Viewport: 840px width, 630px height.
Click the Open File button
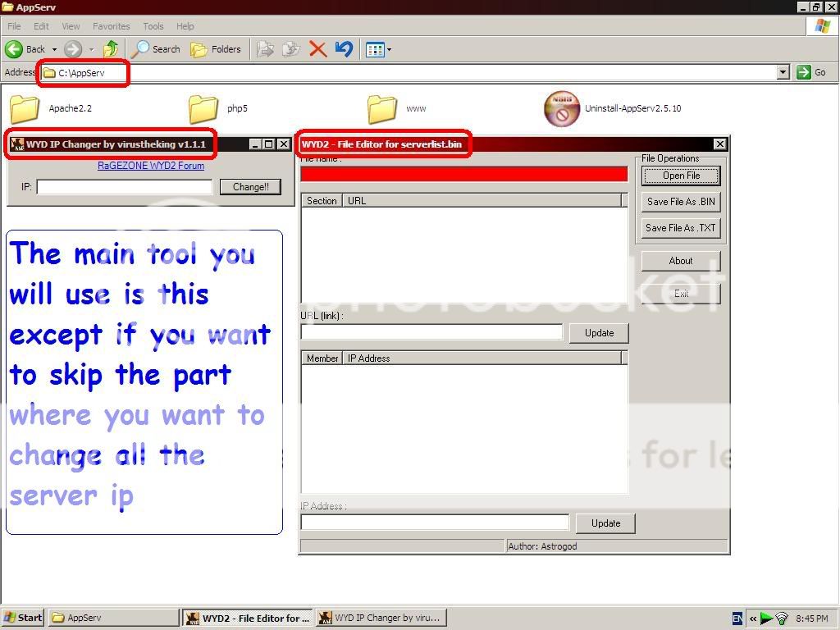coord(681,176)
